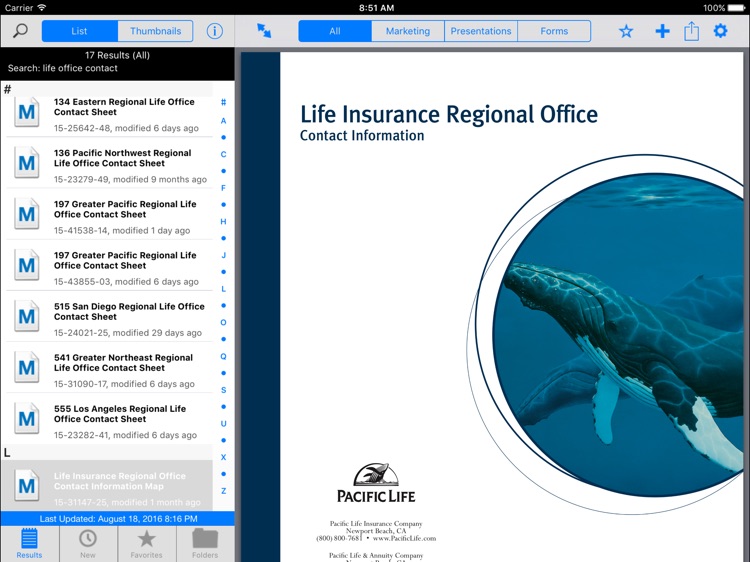750x562 pixels.
Task: Open the Favorites tab
Action: [146, 544]
